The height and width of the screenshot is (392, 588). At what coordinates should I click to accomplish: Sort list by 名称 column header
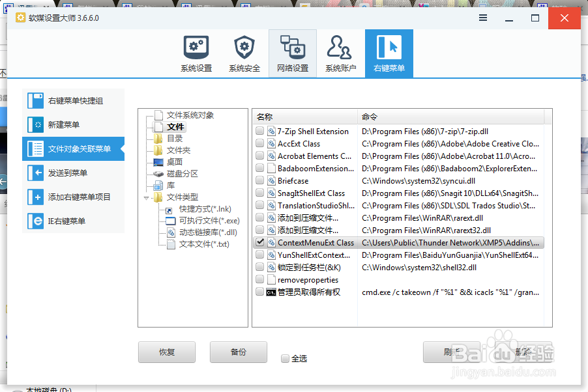pos(305,117)
